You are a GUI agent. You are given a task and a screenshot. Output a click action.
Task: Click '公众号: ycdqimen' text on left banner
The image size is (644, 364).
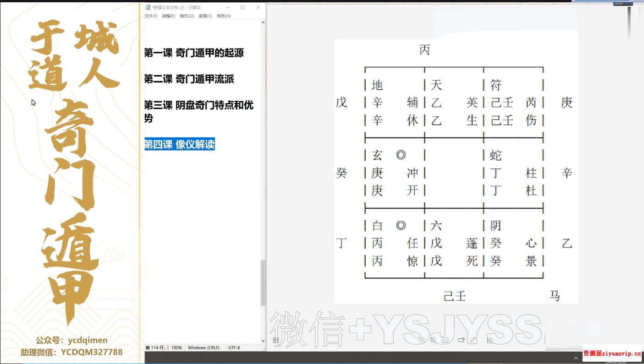coord(72,340)
